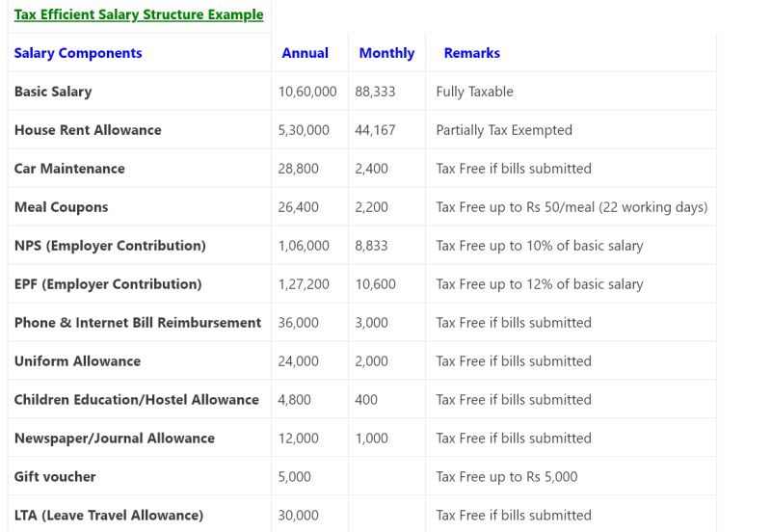Select the Basic Salary Fully Taxable remark
Image resolution: width=771 pixels, height=532 pixels.
474,92
